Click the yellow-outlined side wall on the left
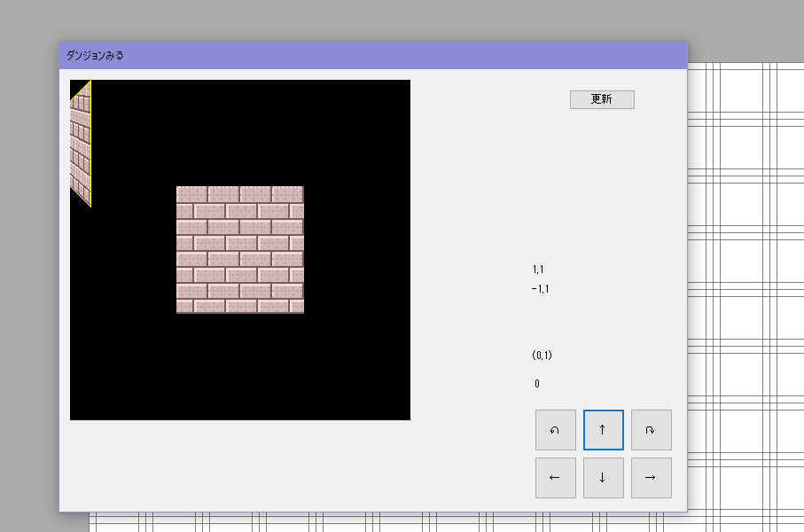 pos(81,144)
